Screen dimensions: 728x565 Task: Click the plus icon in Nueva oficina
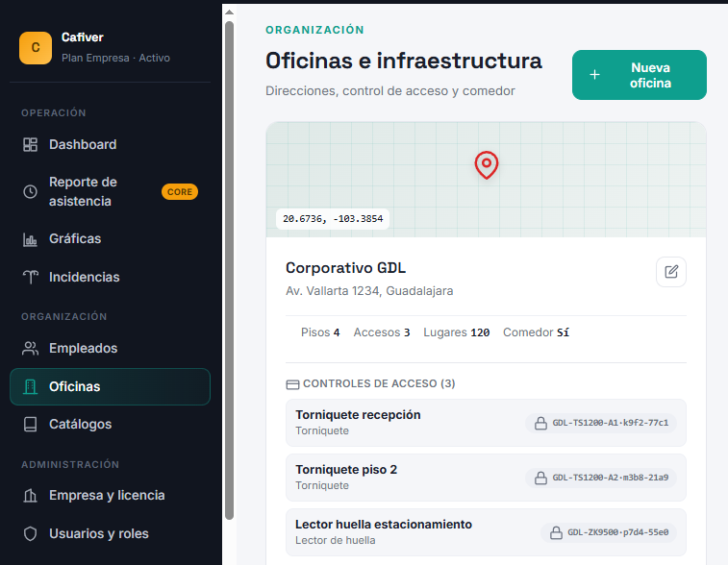pyautogui.click(x=594, y=75)
